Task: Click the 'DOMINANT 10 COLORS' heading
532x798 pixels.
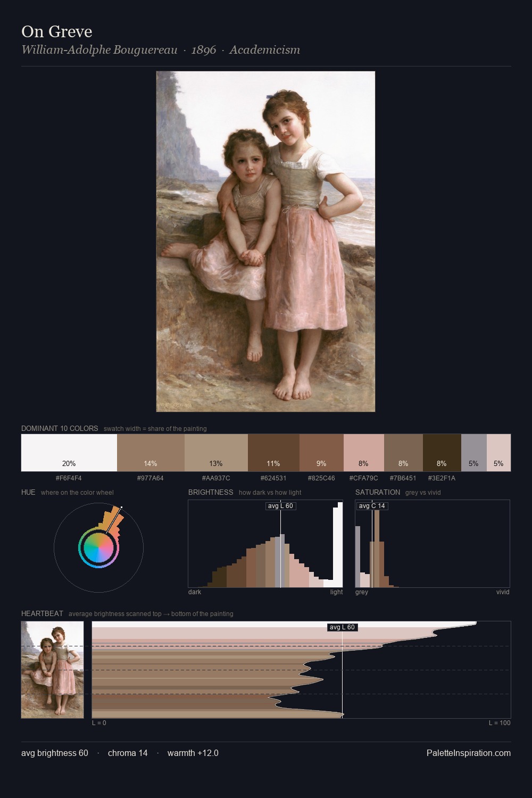Action: click(60, 428)
